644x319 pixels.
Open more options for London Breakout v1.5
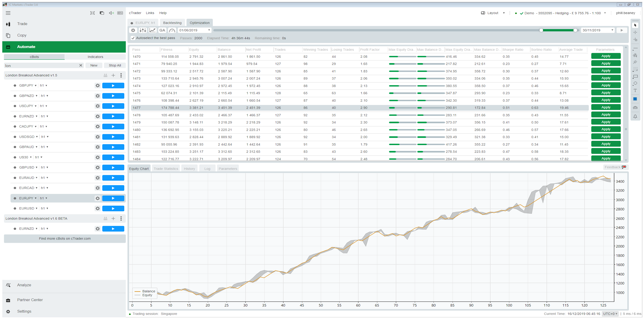pyautogui.click(x=121, y=75)
